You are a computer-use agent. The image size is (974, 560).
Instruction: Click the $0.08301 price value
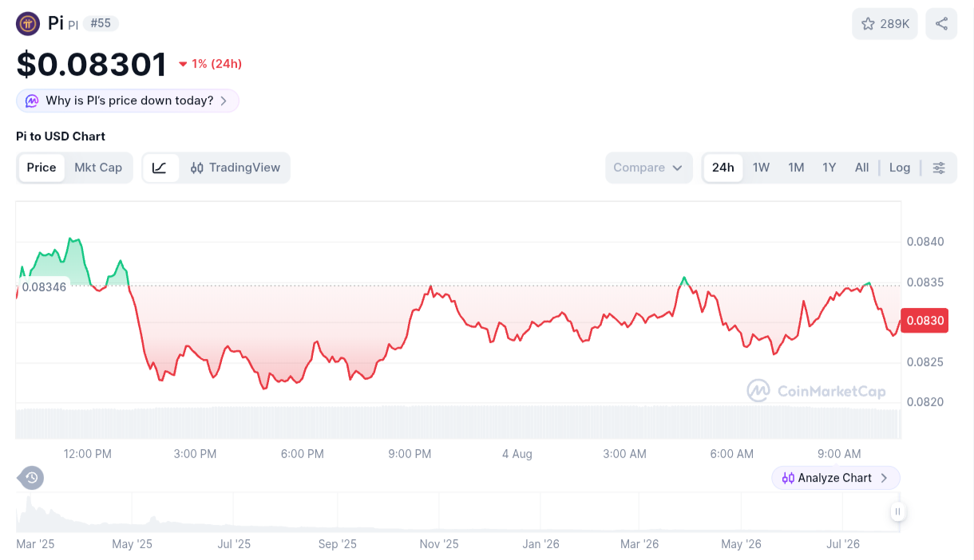(x=92, y=64)
